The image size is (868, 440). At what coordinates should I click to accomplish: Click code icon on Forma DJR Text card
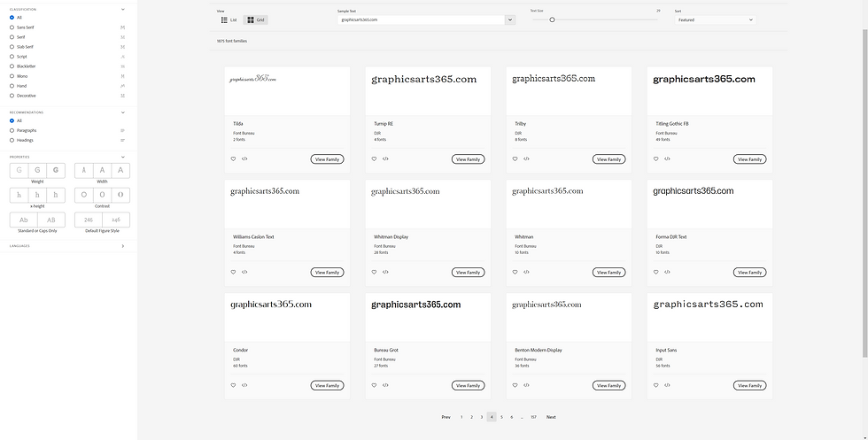667,273
